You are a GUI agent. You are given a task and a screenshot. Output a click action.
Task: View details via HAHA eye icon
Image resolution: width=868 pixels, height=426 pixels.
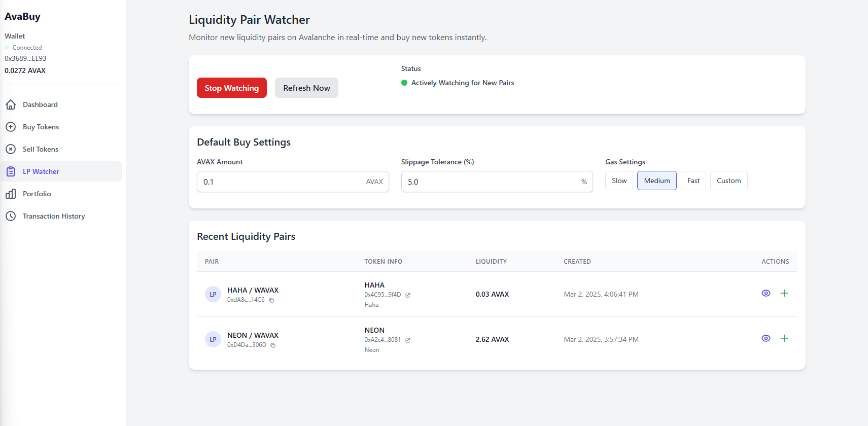point(766,293)
